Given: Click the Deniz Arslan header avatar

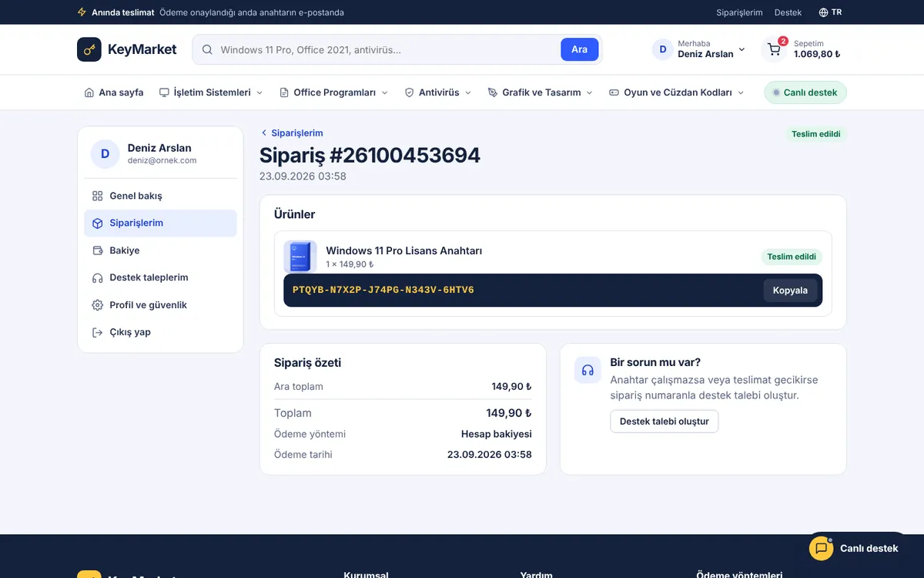Looking at the screenshot, I should tap(663, 49).
